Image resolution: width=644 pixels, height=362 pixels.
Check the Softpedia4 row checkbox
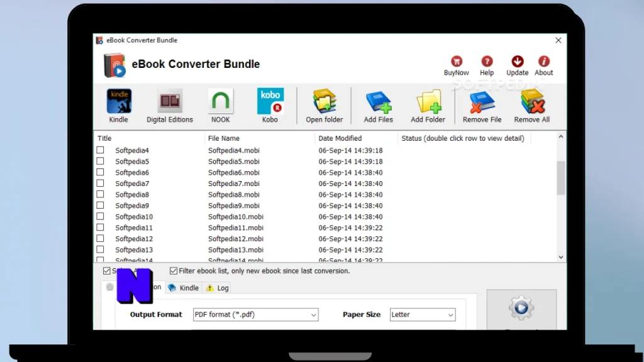tap(100, 150)
